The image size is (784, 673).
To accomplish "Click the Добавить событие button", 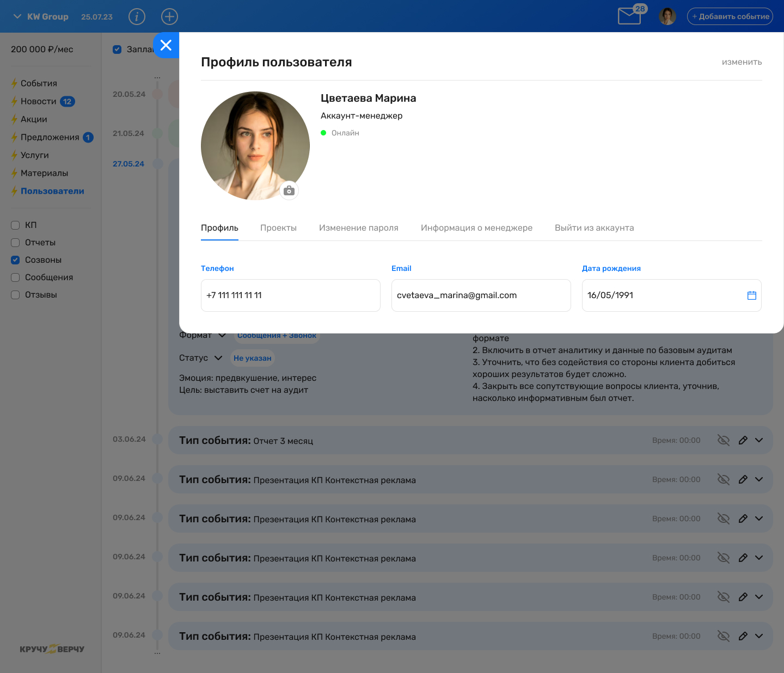I will tap(730, 16).
